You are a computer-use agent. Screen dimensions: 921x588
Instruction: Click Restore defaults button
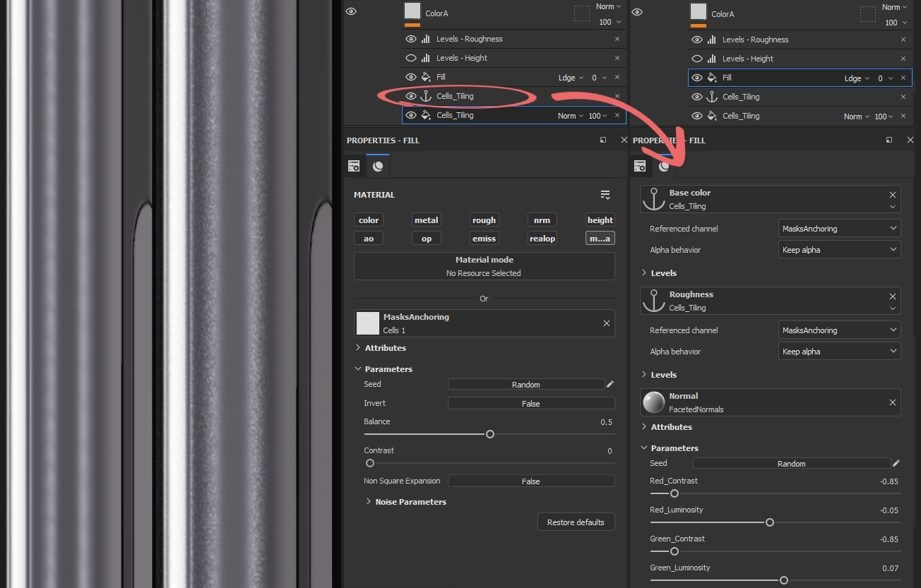pos(576,522)
